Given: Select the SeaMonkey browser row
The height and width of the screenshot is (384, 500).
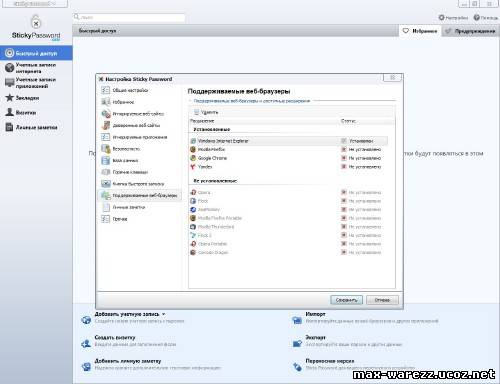Looking at the screenshot, I should [289, 210].
